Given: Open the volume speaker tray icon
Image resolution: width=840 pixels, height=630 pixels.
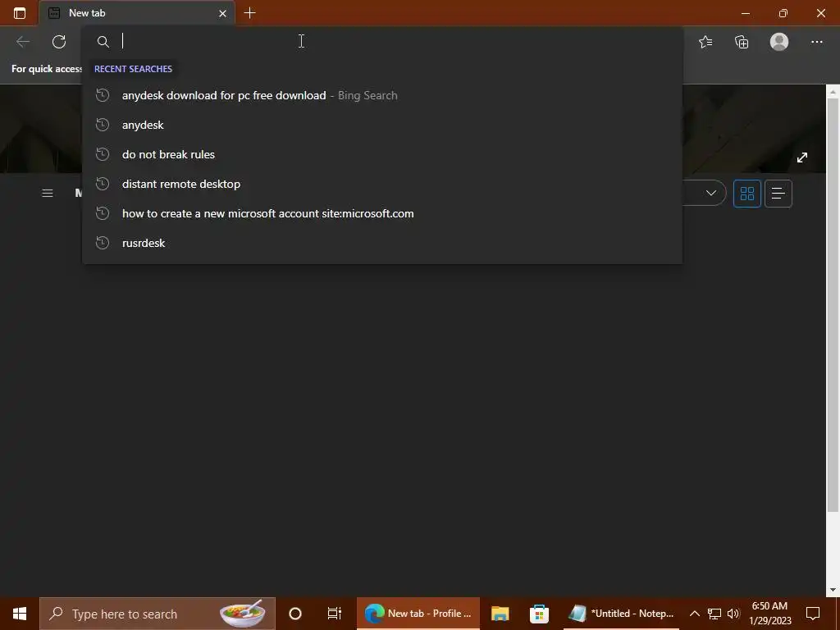Looking at the screenshot, I should pos(733,614).
